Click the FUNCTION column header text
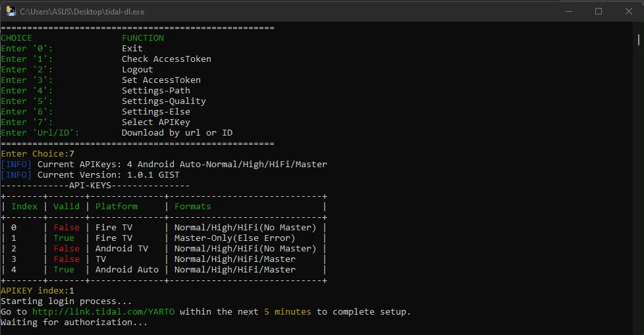The image size is (644, 335). (x=143, y=38)
